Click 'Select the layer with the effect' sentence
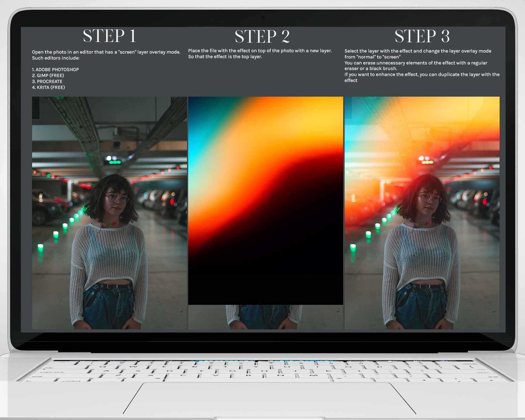Viewport: 525px width, 420px height. pyautogui.click(x=418, y=51)
